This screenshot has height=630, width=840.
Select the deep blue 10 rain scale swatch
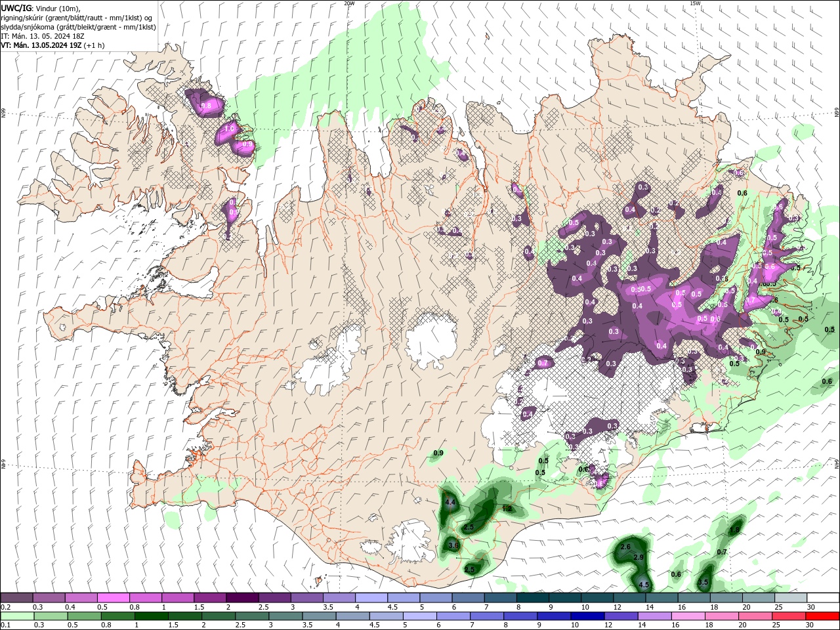tap(587, 616)
